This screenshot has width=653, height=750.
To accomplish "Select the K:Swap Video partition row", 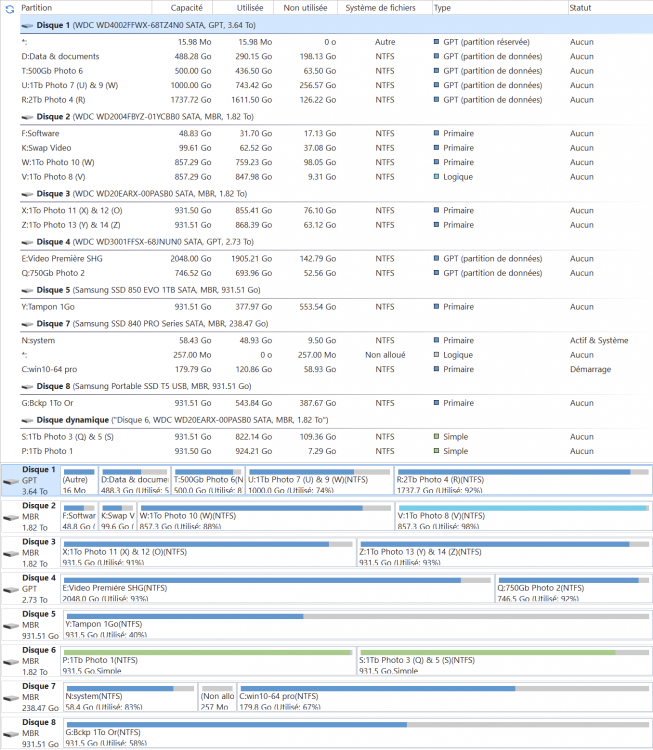I will (336, 148).
